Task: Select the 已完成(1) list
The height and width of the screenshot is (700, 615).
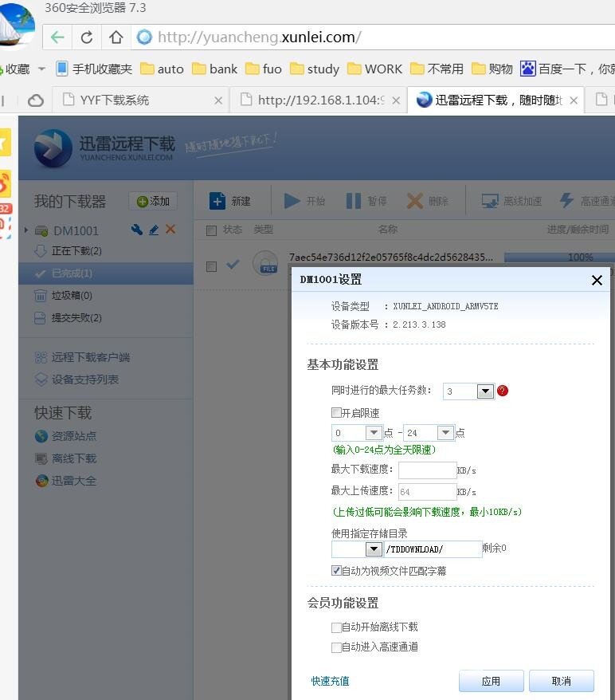Action: point(106,273)
